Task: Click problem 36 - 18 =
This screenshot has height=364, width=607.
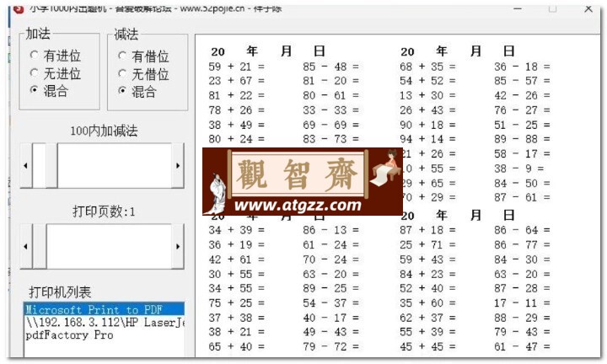Action: (x=522, y=67)
